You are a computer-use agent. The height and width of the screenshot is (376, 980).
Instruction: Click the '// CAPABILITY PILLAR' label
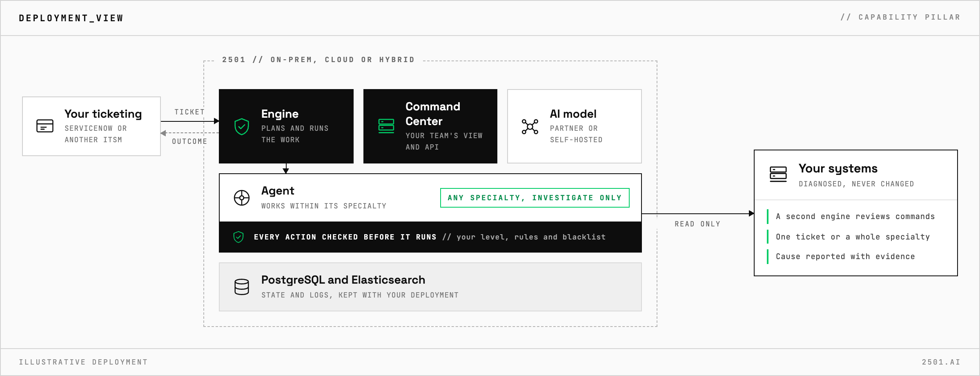900,17
